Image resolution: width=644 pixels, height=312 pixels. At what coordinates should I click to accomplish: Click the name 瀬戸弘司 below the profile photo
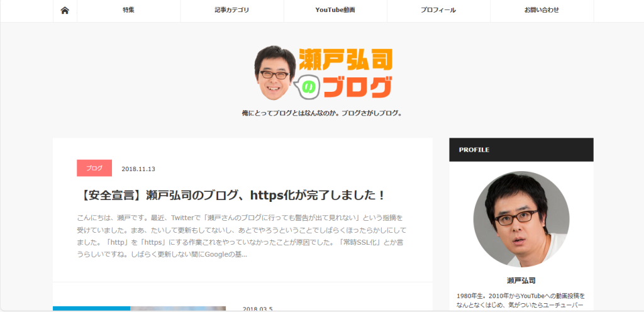tap(521, 280)
